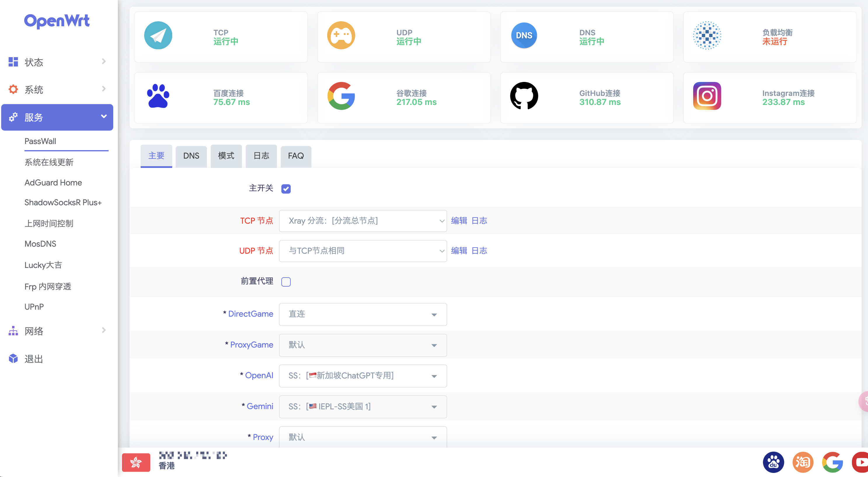Image resolution: width=868 pixels, height=477 pixels.
Task: Click the Google icon in bottom bar
Action: 833,462
